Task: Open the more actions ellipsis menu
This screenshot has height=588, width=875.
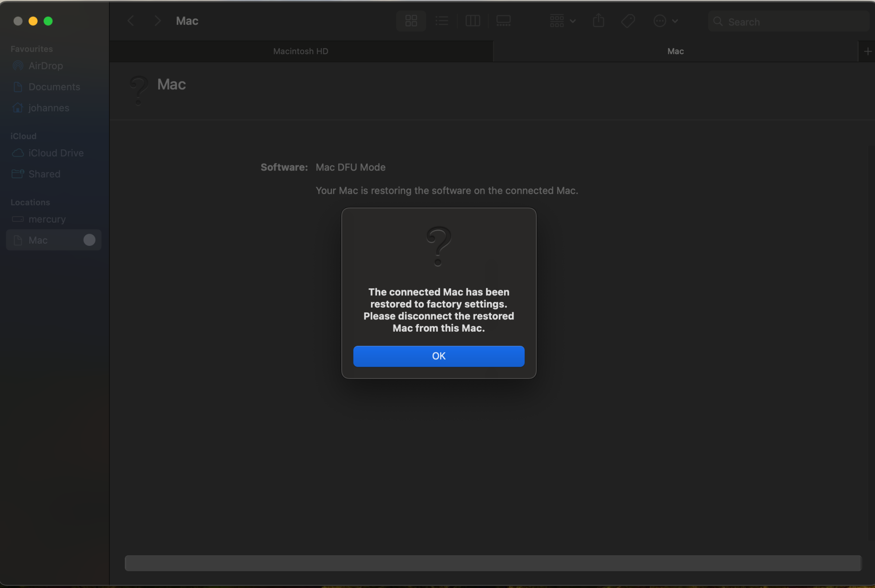Action: (665, 21)
